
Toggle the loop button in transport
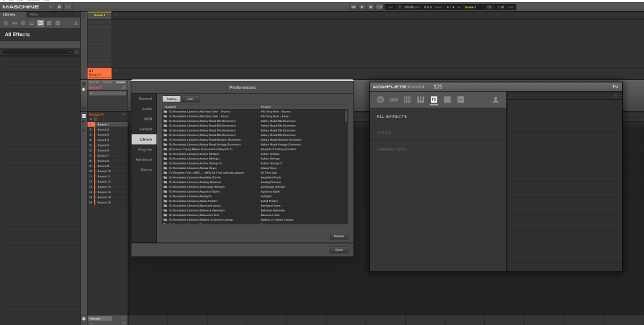379,7
